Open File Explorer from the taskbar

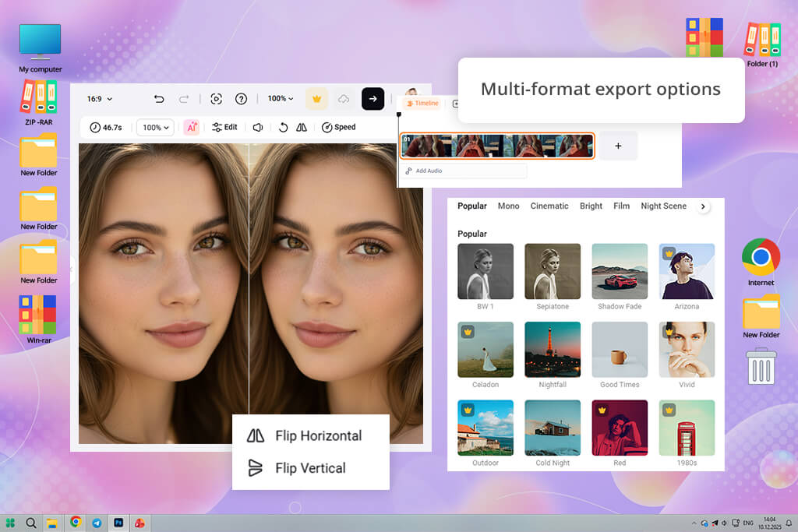click(52, 523)
